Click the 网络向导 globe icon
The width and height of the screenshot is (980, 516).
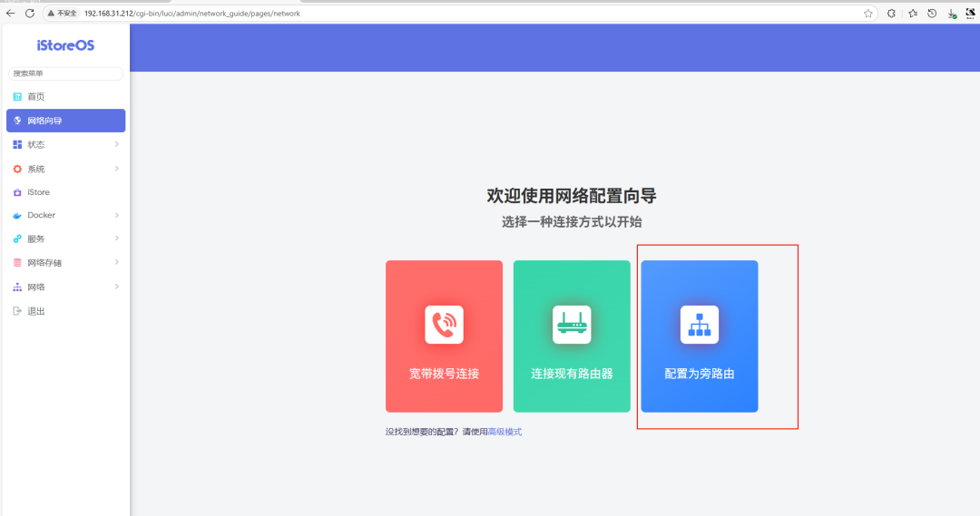[x=17, y=121]
